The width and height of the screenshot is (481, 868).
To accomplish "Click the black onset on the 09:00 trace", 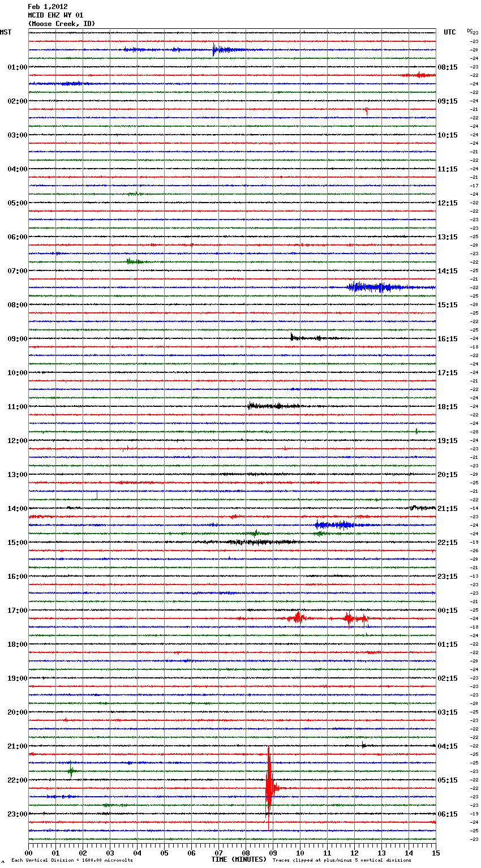I will 293,337.
